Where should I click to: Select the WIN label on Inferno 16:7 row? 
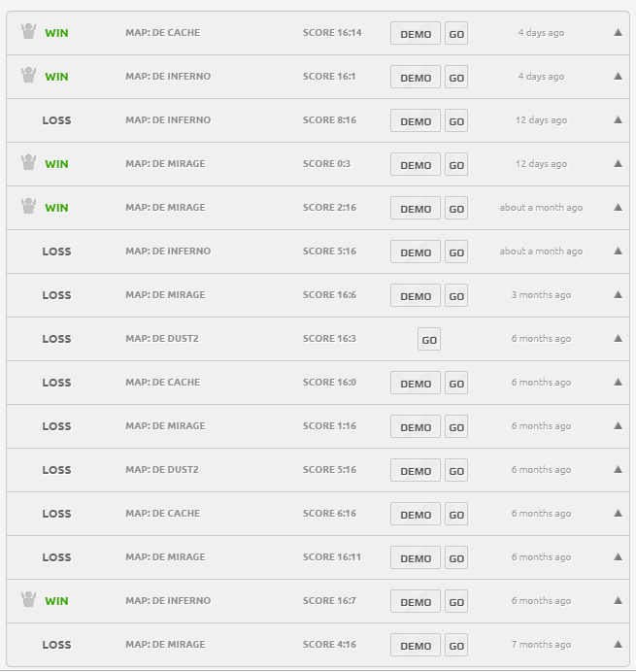tap(56, 601)
